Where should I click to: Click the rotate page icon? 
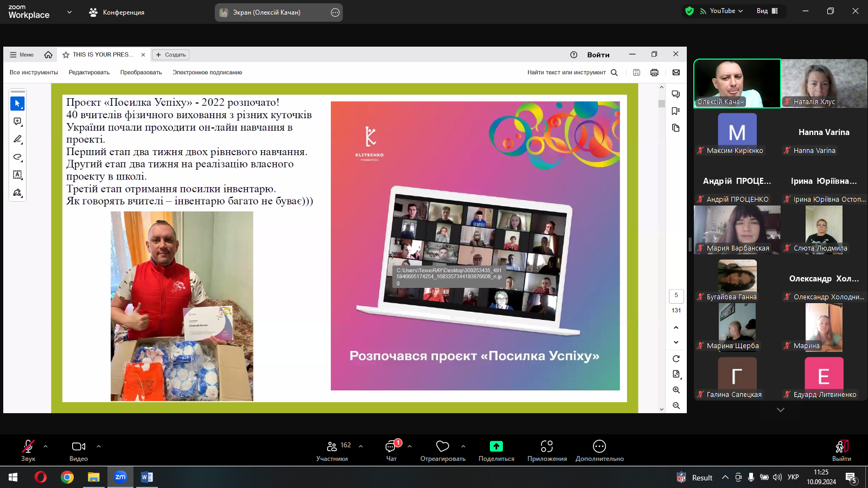[676, 358]
